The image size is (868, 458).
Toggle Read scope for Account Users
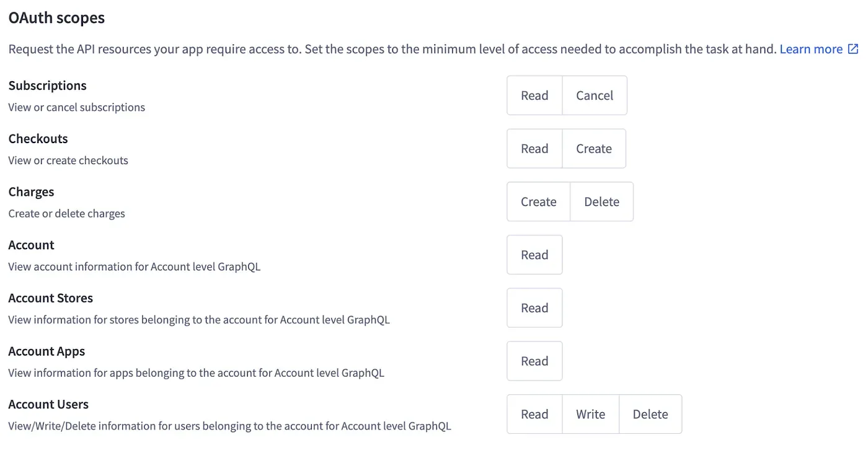534,414
